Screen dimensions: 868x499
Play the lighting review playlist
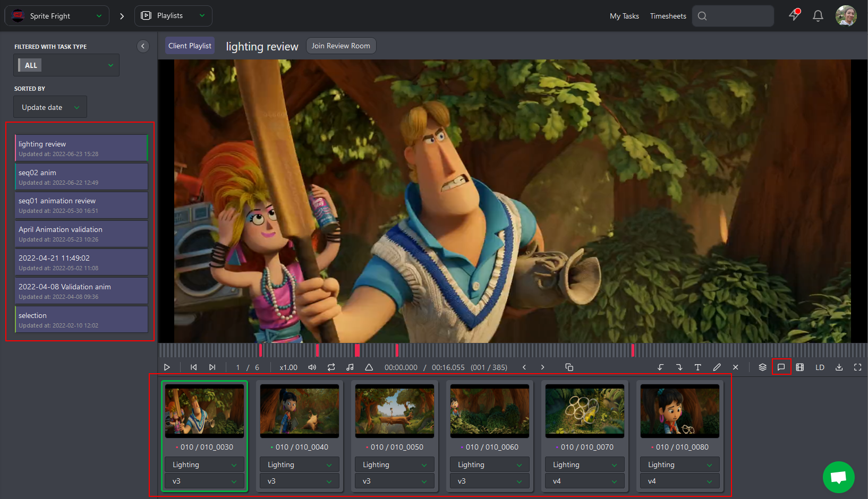click(167, 367)
